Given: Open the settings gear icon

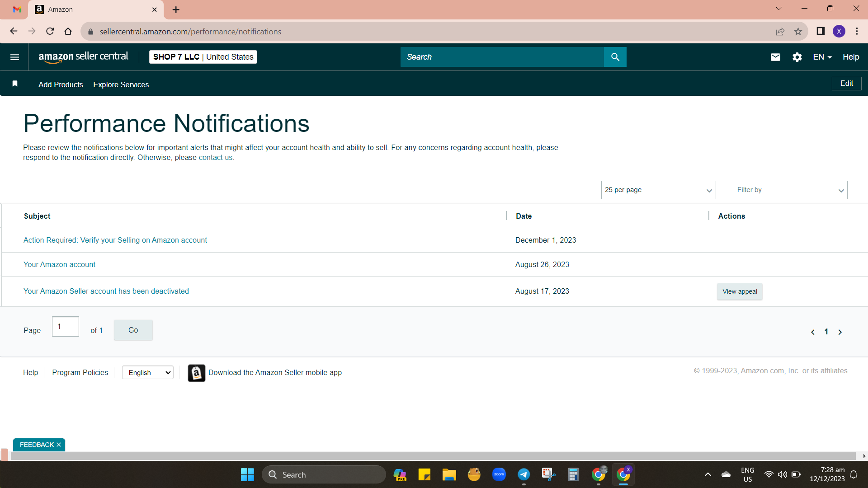Looking at the screenshot, I should coord(797,57).
